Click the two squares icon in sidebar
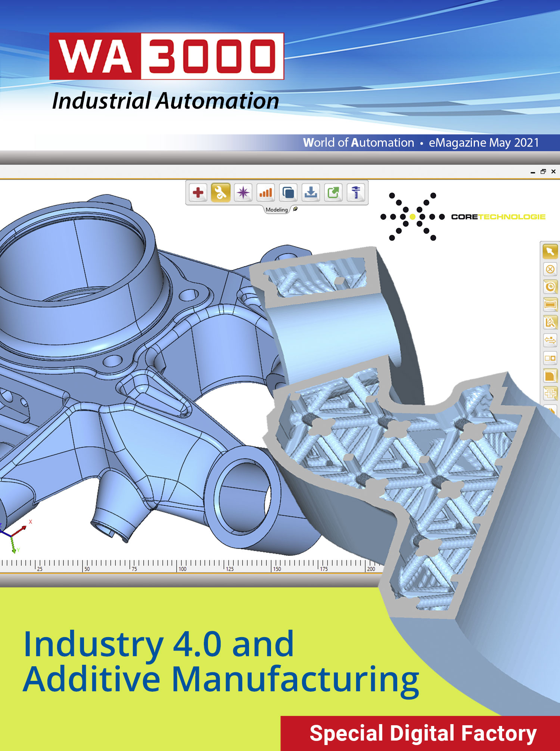This screenshot has width=560, height=751. click(x=550, y=358)
